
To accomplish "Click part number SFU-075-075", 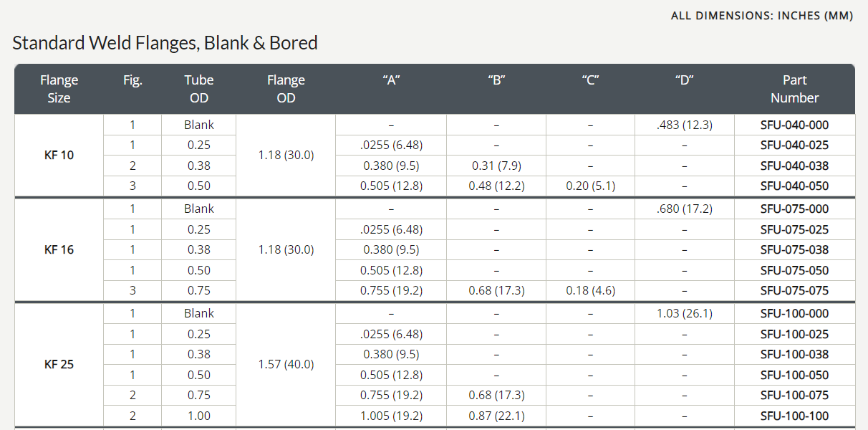I will coord(794,290).
